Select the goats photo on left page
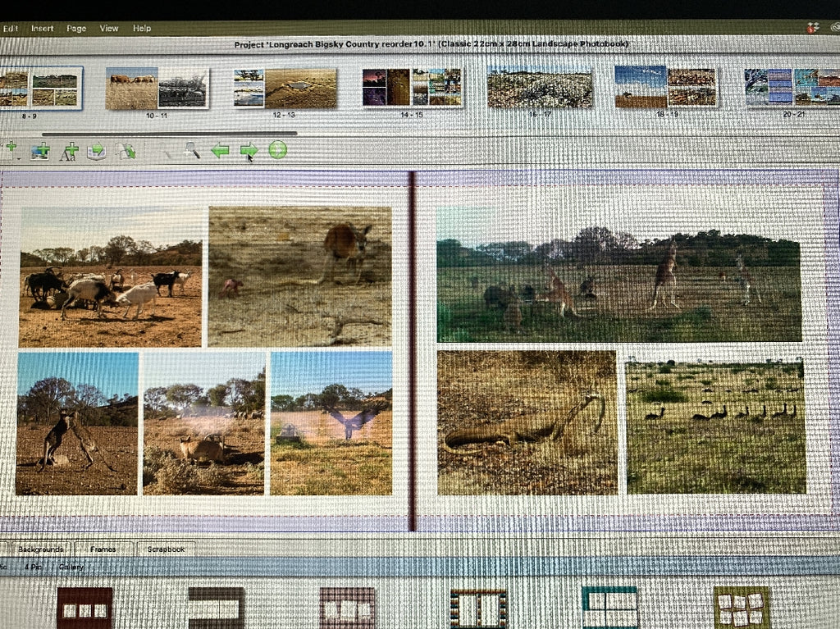Image resolution: width=840 pixels, height=629 pixels. pos(110,277)
